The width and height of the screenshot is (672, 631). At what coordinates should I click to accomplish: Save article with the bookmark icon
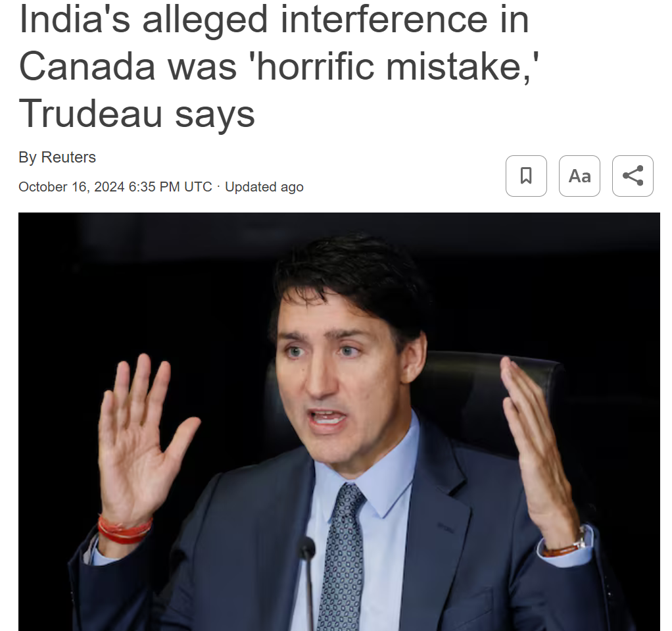[x=526, y=176]
